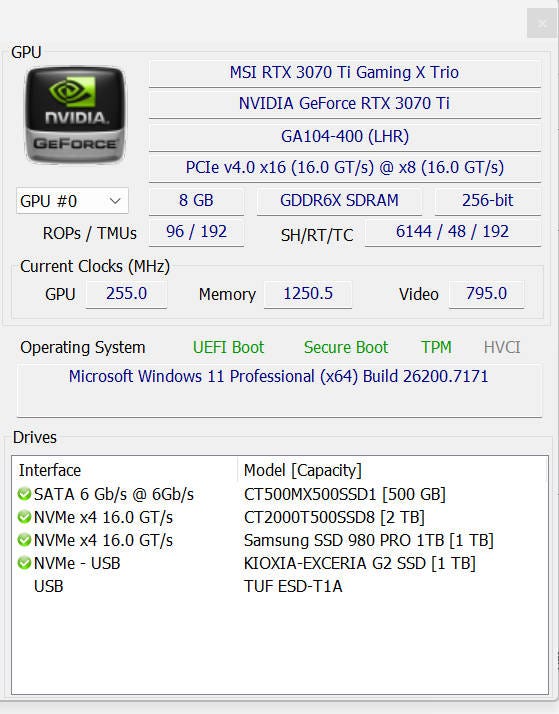Select the KIOXIA-EXCERIA G2 SSD row
Viewport: 559px width, 714px height.
(280, 563)
